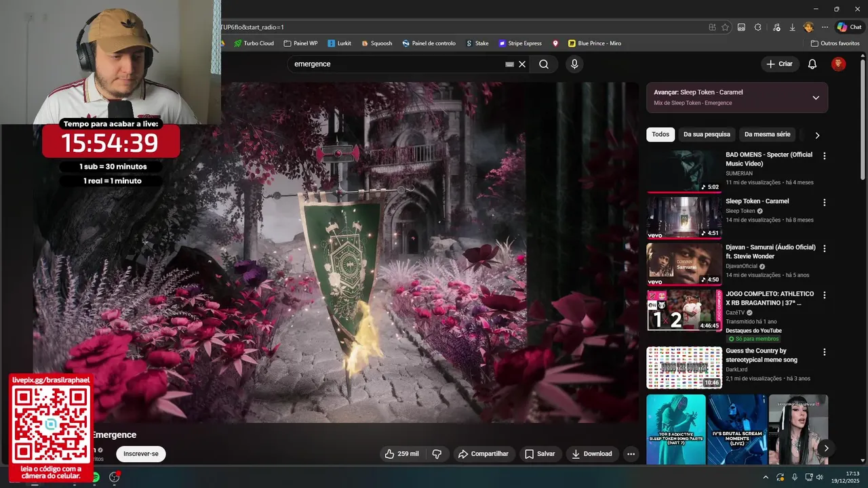Open more actions beside Download
The height and width of the screenshot is (488, 868).
click(x=631, y=454)
